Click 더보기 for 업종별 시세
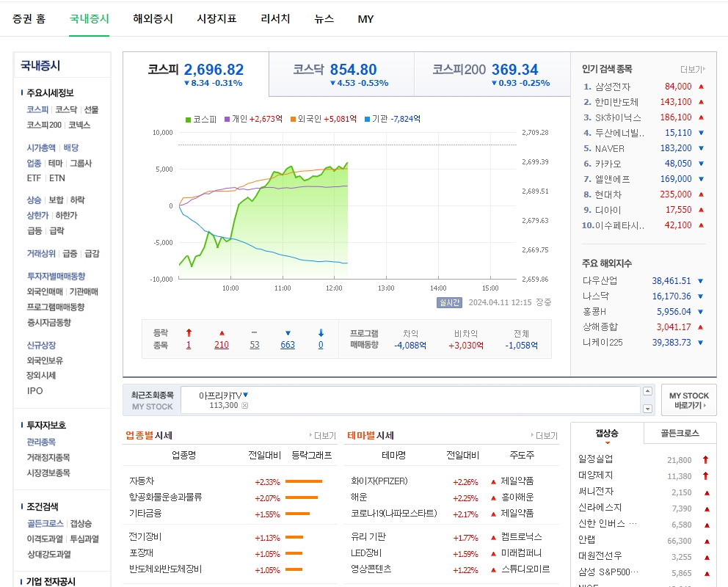This screenshot has height=587, width=728. [x=323, y=436]
